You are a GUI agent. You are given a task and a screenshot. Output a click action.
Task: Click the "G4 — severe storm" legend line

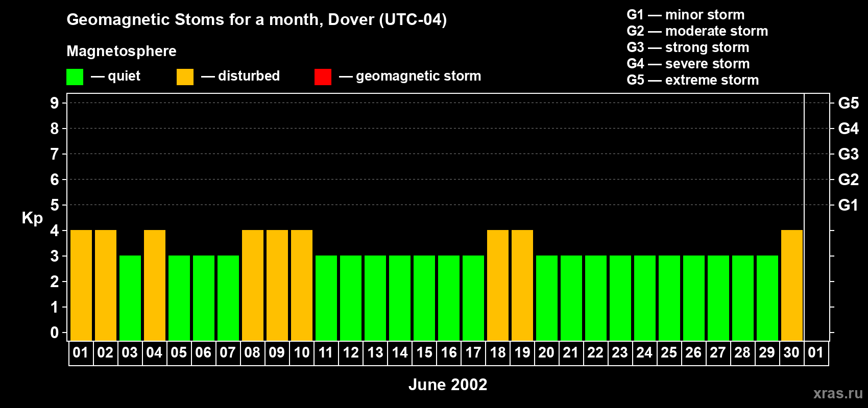click(x=688, y=64)
